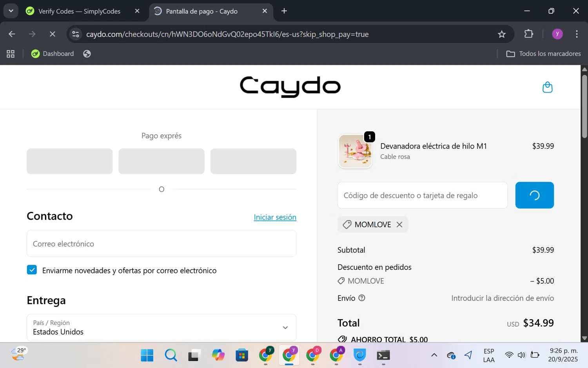Image resolution: width=588 pixels, height=368 pixels.
Task: Click Iniciar sesión link
Action: (275, 217)
